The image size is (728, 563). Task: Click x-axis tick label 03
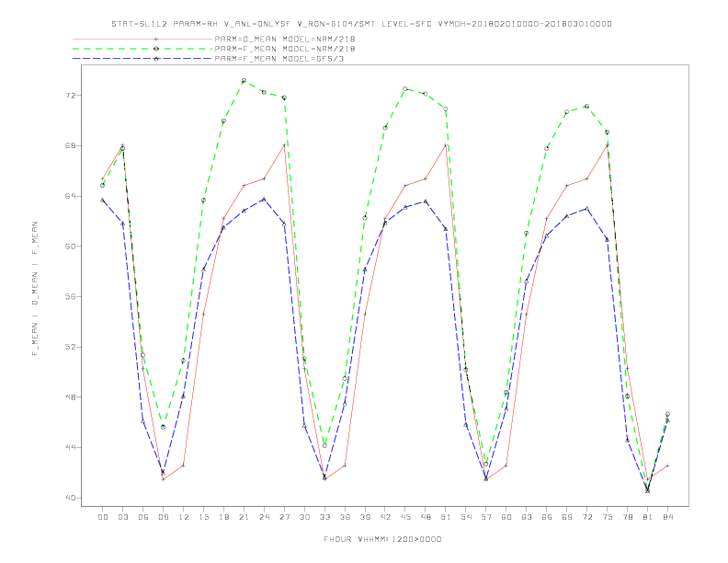(122, 517)
